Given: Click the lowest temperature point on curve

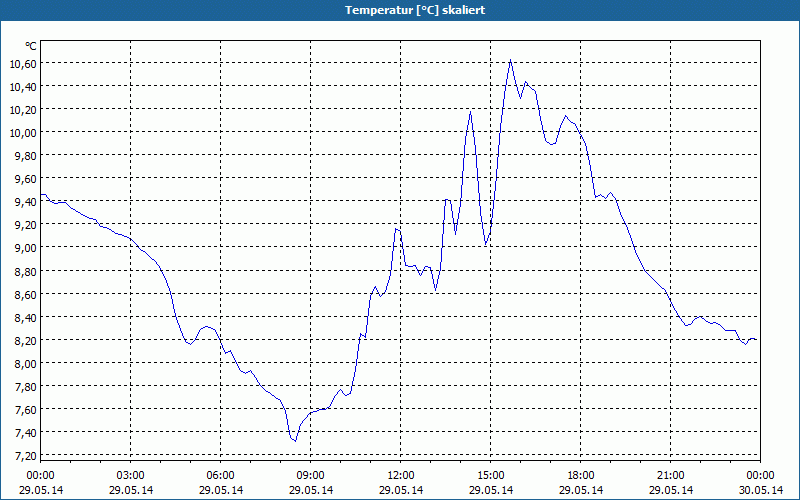Looking at the screenshot, I should click(295, 441).
